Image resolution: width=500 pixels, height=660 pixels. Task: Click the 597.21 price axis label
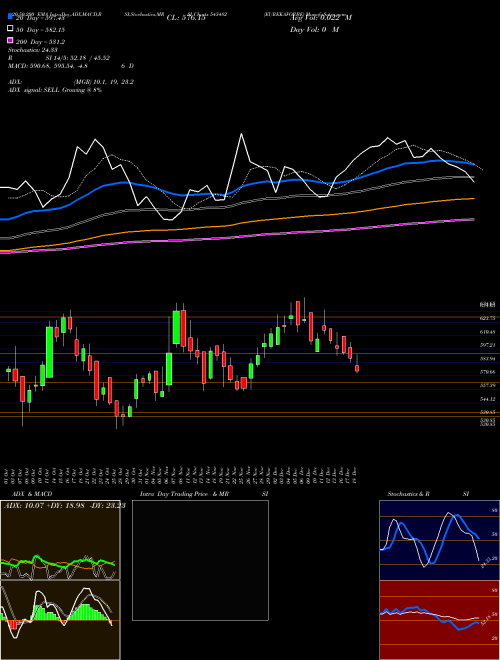point(487,345)
